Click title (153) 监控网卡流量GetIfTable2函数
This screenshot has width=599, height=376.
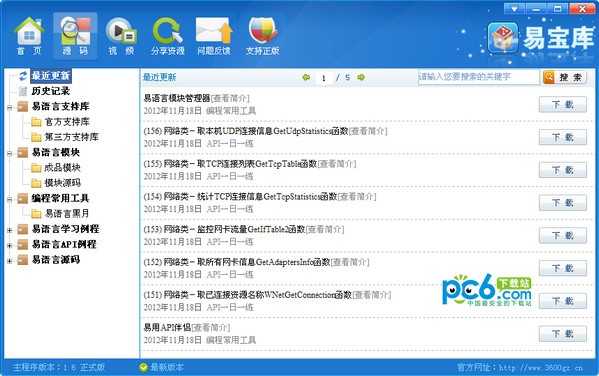tap(224, 229)
